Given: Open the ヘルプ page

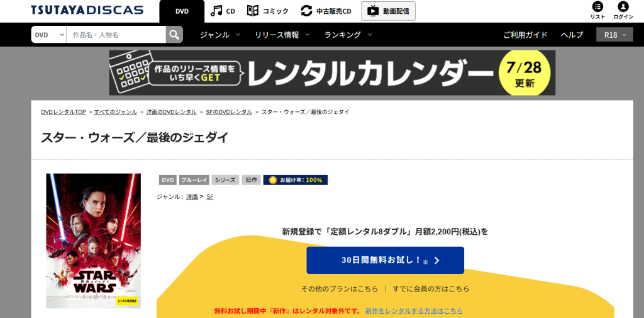Looking at the screenshot, I should (x=572, y=35).
